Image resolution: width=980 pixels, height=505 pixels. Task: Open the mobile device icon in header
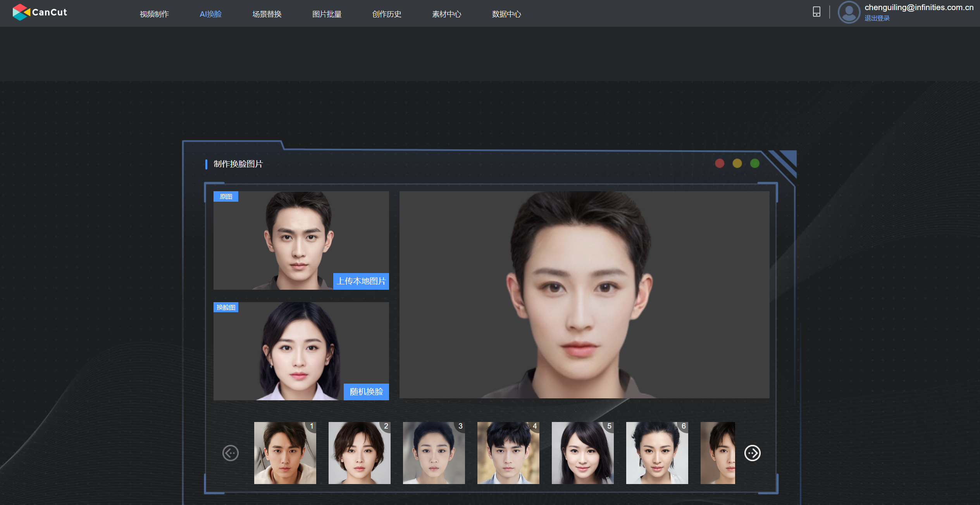816,12
